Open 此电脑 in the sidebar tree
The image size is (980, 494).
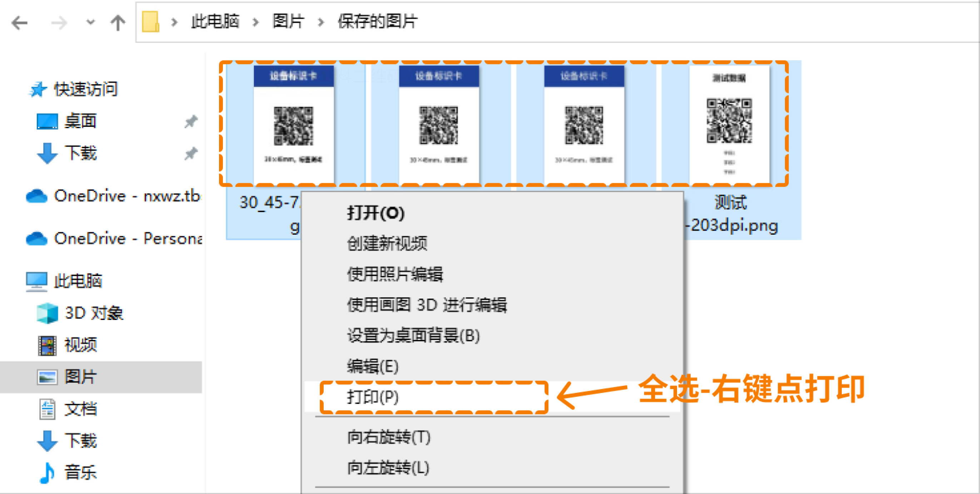(x=78, y=281)
